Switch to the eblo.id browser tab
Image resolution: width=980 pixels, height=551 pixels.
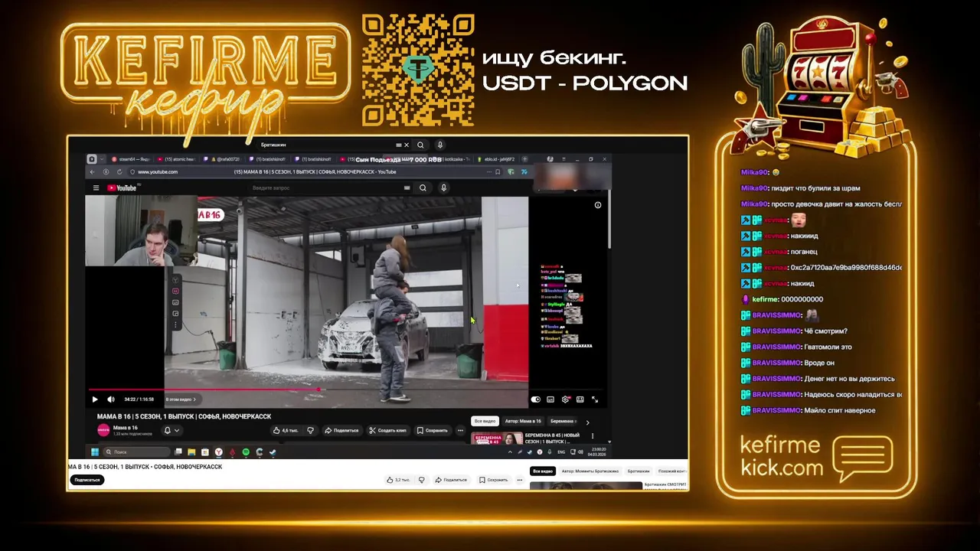coord(496,159)
